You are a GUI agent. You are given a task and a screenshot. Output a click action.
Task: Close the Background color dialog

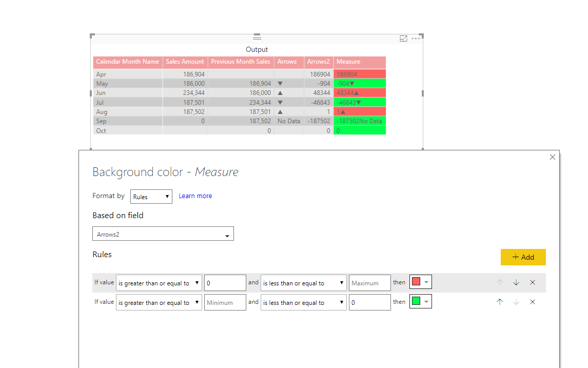pyautogui.click(x=553, y=157)
